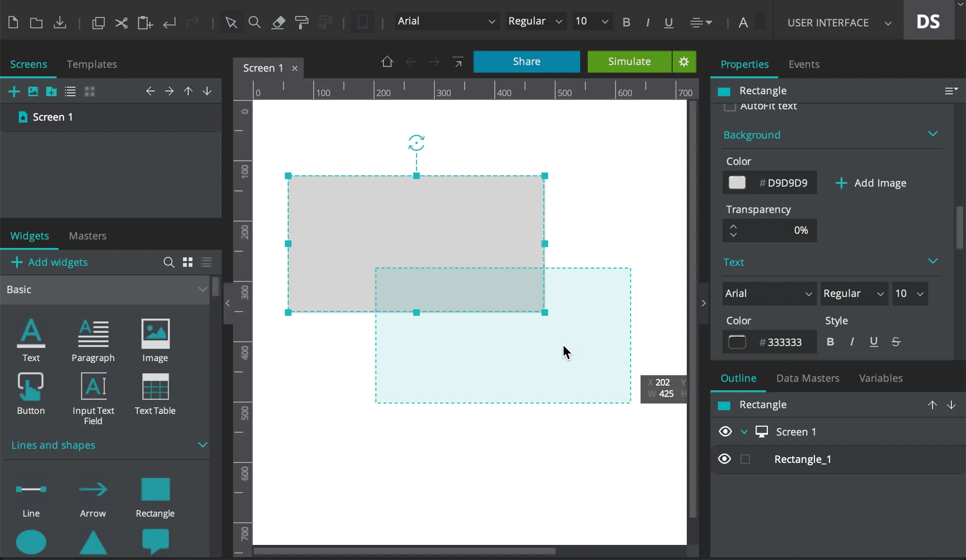This screenshot has height=560, width=966.
Task: Open the Arial font dropdown in toolbar
Action: [x=446, y=21]
